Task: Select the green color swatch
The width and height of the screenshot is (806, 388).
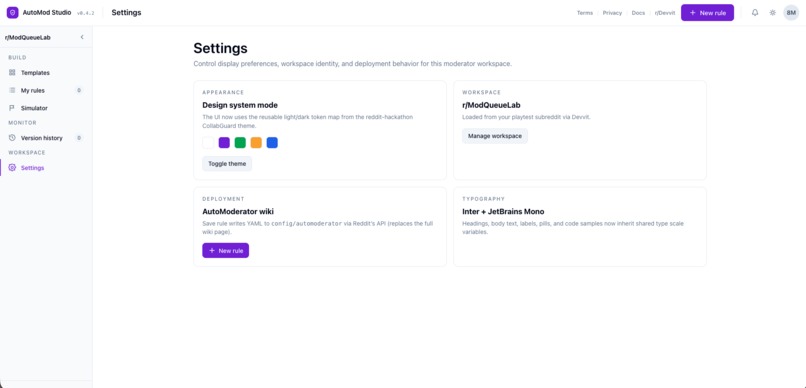Action: click(x=240, y=143)
